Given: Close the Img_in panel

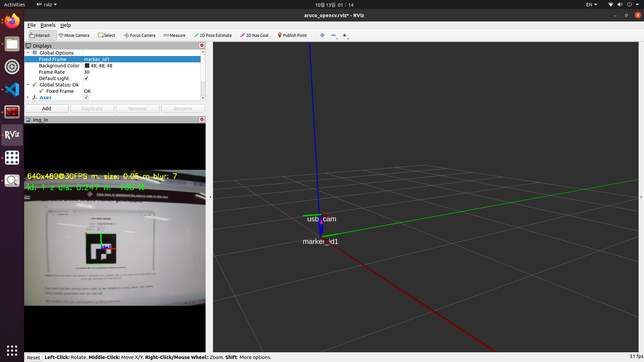Looking at the screenshot, I should tap(202, 119).
